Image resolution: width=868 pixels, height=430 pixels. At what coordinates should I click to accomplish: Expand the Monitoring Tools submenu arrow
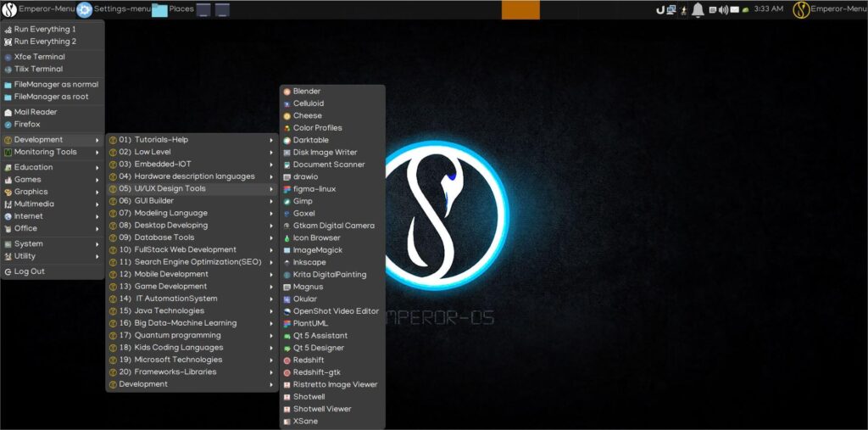point(97,152)
